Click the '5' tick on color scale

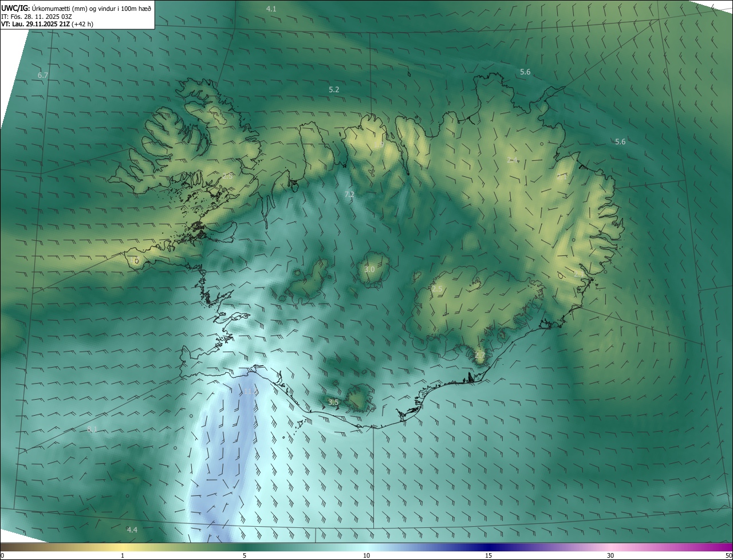[x=245, y=555]
